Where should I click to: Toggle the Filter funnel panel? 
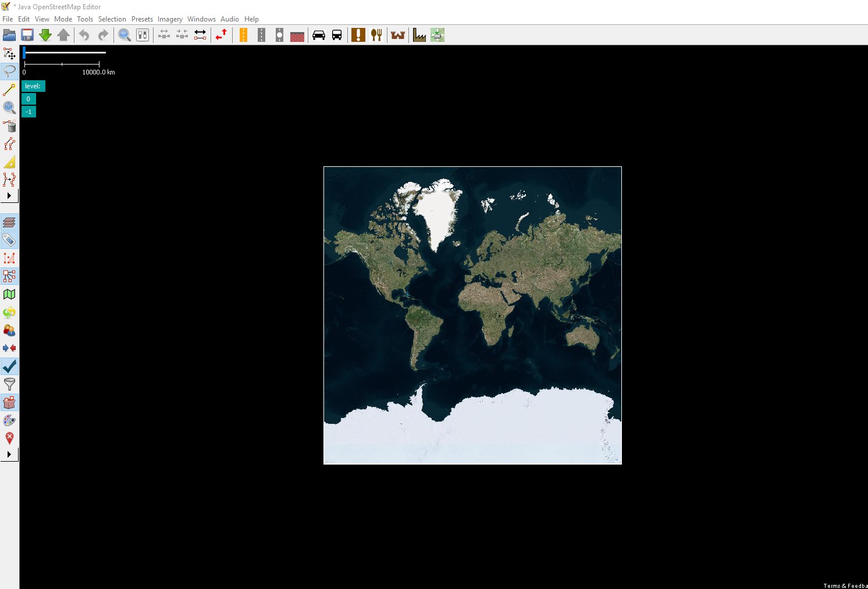(x=9, y=384)
